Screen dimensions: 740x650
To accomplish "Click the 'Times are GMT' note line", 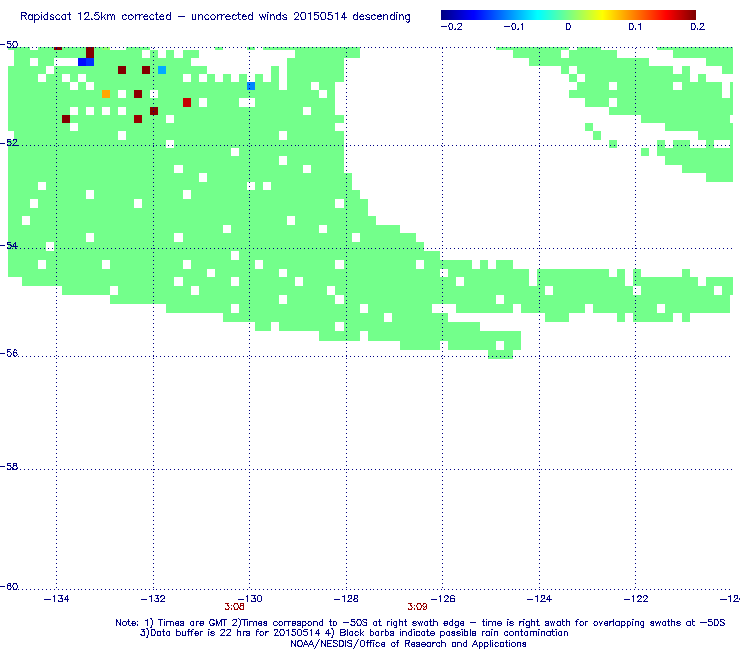I will click(x=420, y=623).
